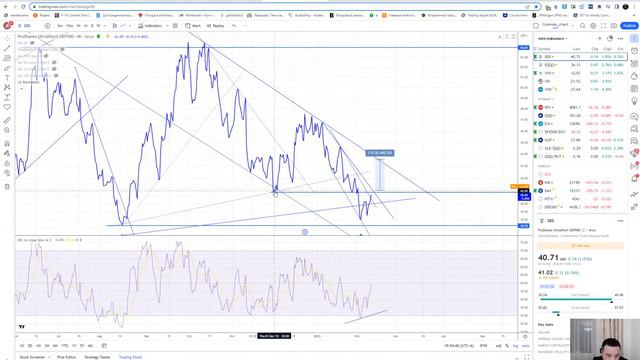Toggle the percent scale option
The width and height of the screenshot is (640, 360).
507,346
